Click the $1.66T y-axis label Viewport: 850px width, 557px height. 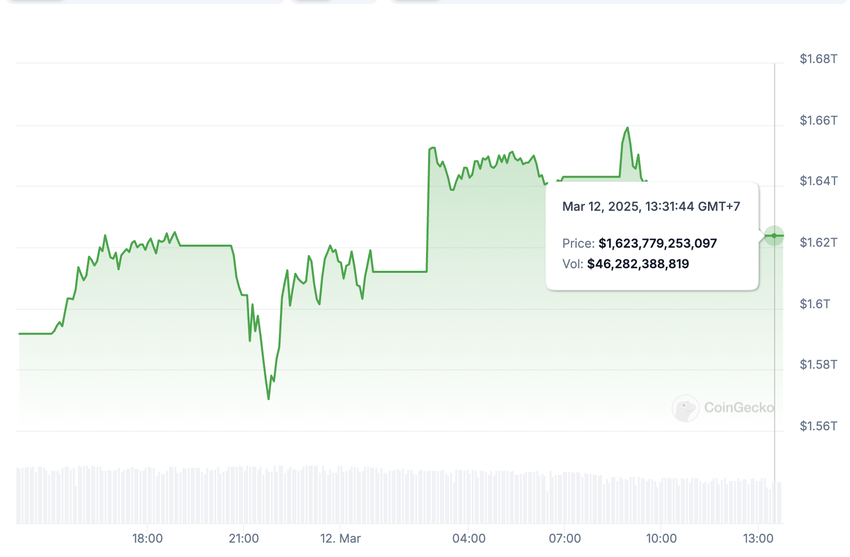(818, 120)
